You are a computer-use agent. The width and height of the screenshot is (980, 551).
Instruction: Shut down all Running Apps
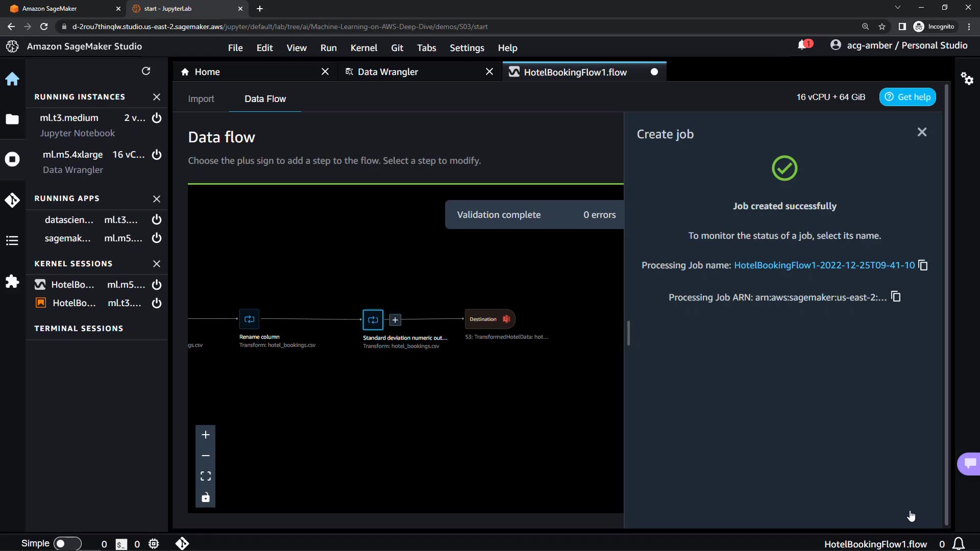pos(157,199)
